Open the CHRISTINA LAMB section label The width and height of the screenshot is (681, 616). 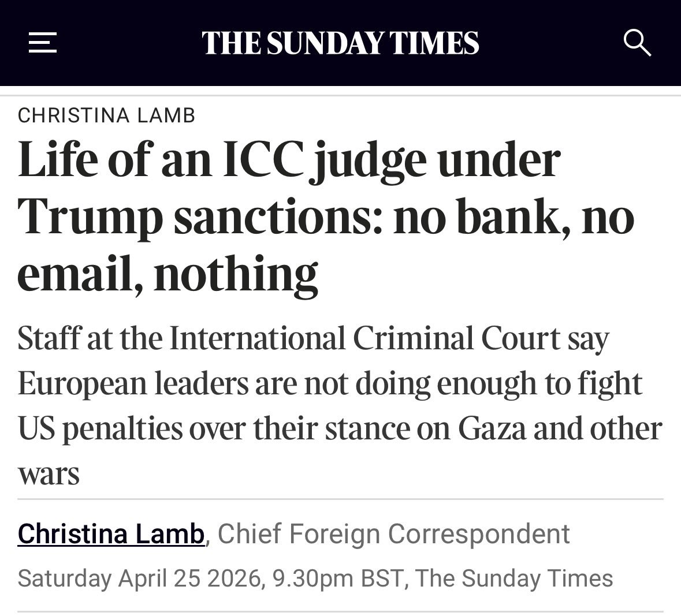(x=107, y=115)
